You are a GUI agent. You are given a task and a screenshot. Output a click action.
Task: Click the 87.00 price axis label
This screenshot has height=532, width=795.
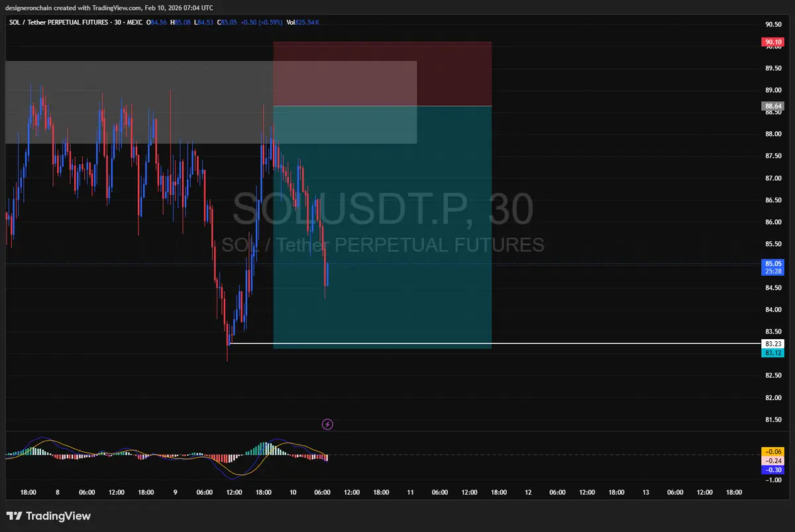pos(773,178)
